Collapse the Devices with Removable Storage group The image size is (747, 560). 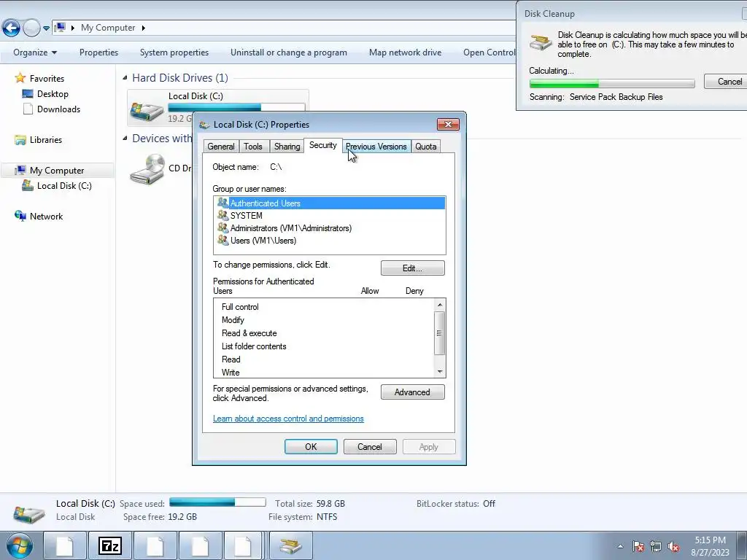125,138
